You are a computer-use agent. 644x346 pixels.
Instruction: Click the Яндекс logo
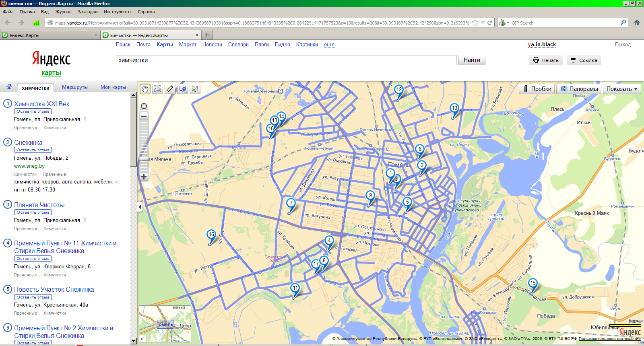pos(51,59)
